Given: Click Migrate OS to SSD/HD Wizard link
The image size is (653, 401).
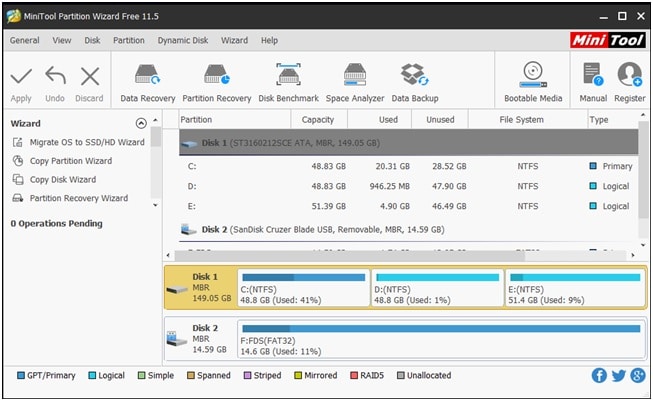Looking at the screenshot, I should [x=87, y=142].
